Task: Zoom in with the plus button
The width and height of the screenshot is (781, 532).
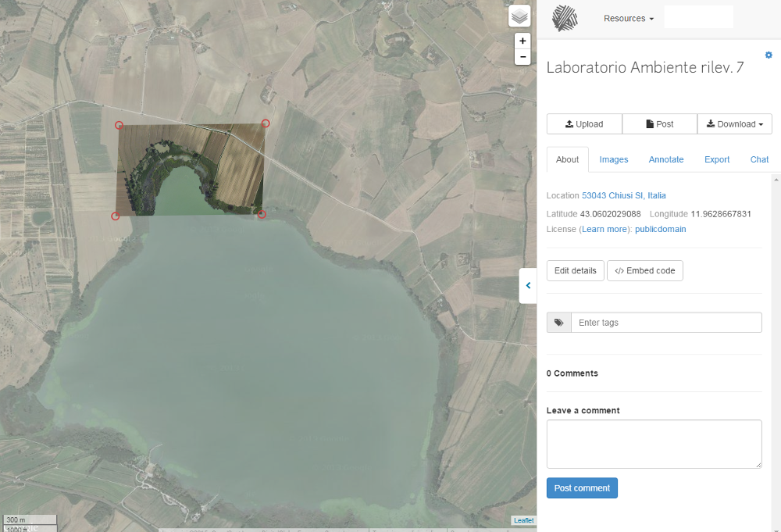Action: (x=522, y=41)
